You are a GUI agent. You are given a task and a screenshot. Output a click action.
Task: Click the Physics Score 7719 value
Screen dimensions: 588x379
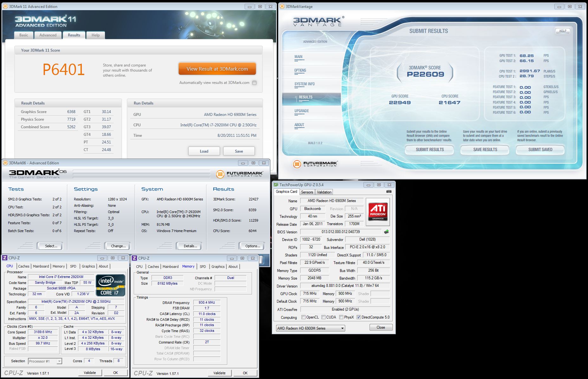coord(71,119)
